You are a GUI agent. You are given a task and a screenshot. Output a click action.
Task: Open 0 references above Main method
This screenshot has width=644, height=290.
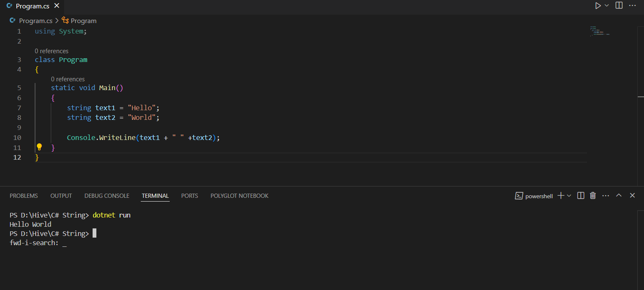coord(68,79)
